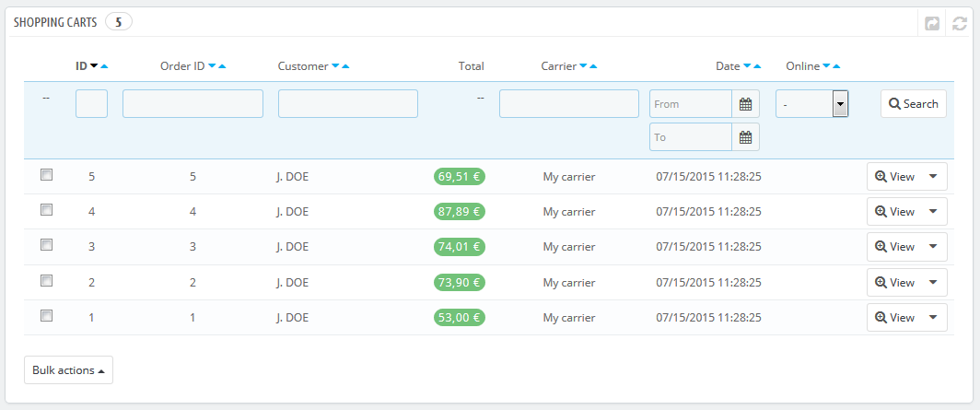View cart 5 details
The image size is (980, 410).
coord(894,177)
